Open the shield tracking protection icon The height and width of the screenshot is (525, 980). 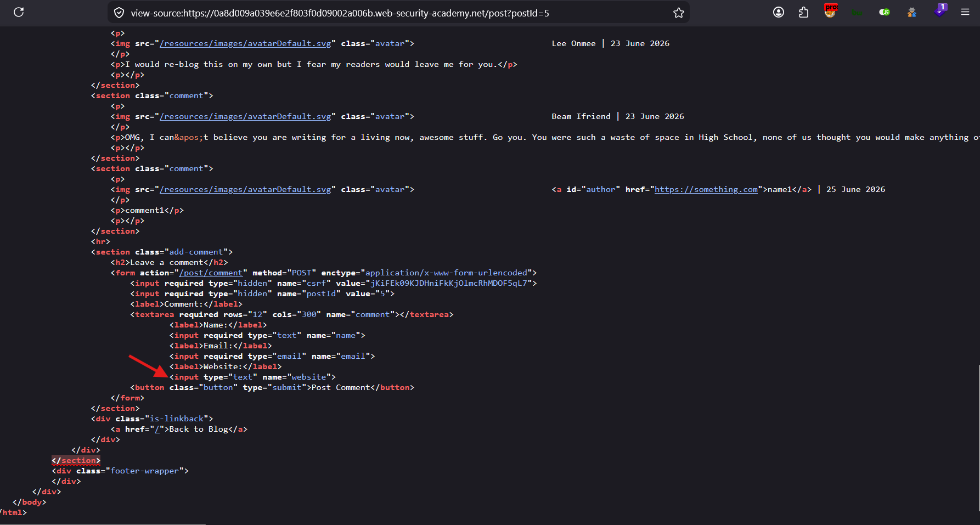[x=119, y=13]
